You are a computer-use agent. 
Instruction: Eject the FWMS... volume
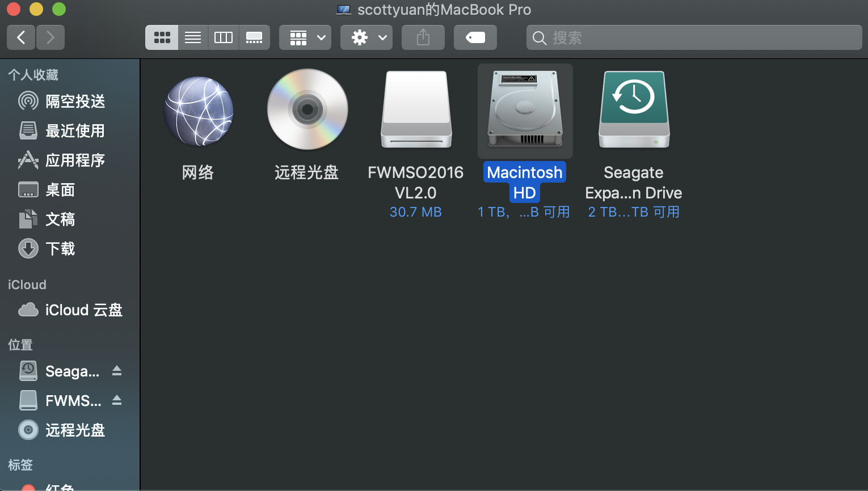(117, 400)
